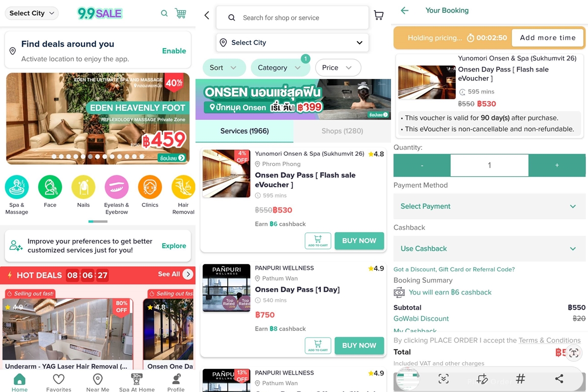Tap the screenshot preview thumbnail at bottom
The width and height of the screenshot is (588, 392).
click(408, 380)
